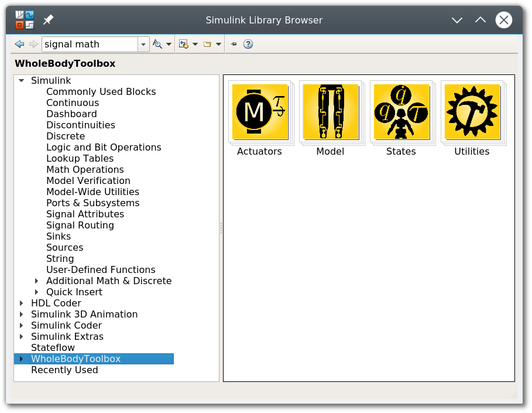Select Recently Used in the tree
Viewport: 532px width, 413px height.
click(x=64, y=370)
